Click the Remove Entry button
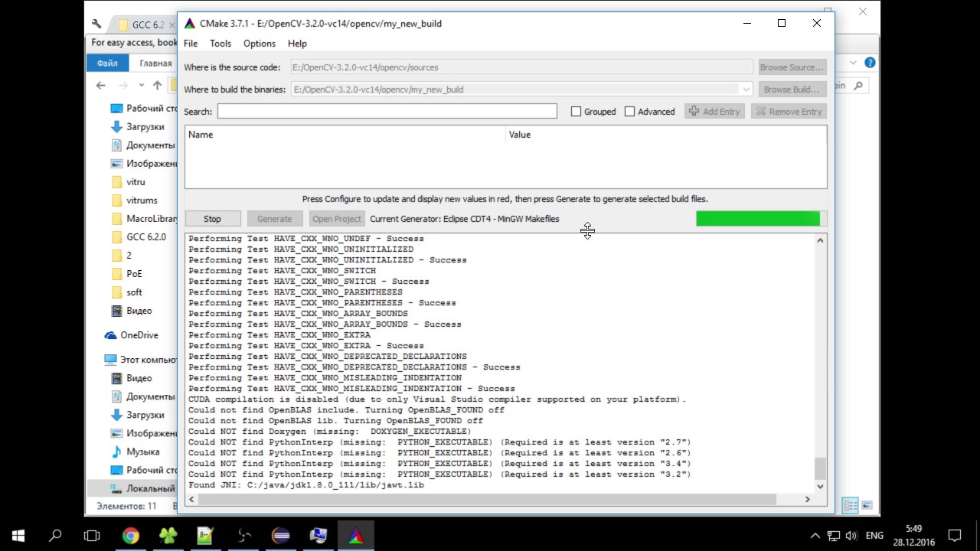 (789, 112)
